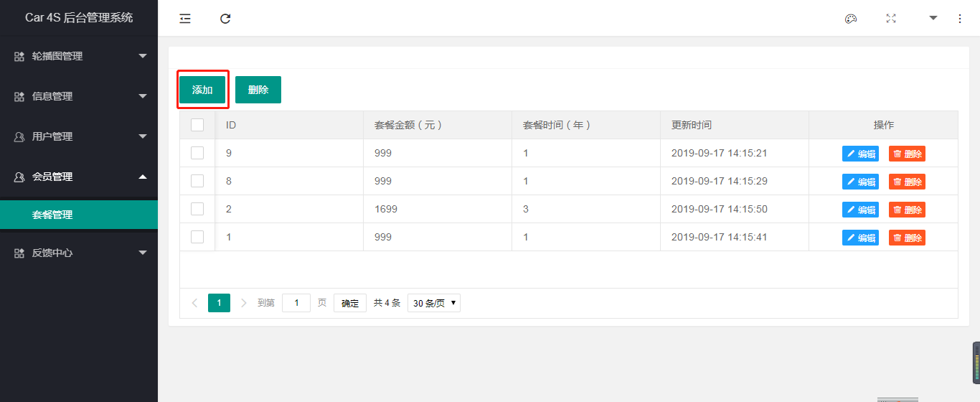Open the three-dot more options menu
The image size is (980, 402).
pyautogui.click(x=960, y=19)
